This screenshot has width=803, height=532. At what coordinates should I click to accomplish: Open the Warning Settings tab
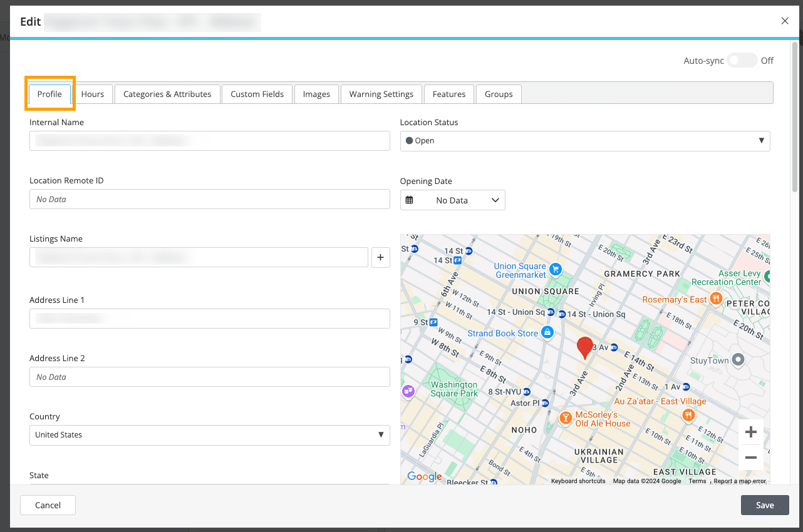click(x=381, y=94)
